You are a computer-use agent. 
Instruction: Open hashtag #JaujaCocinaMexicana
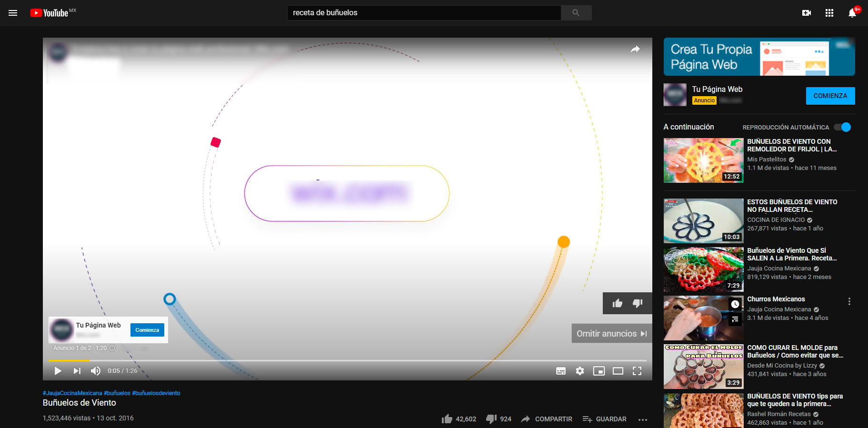click(x=72, y=393)
